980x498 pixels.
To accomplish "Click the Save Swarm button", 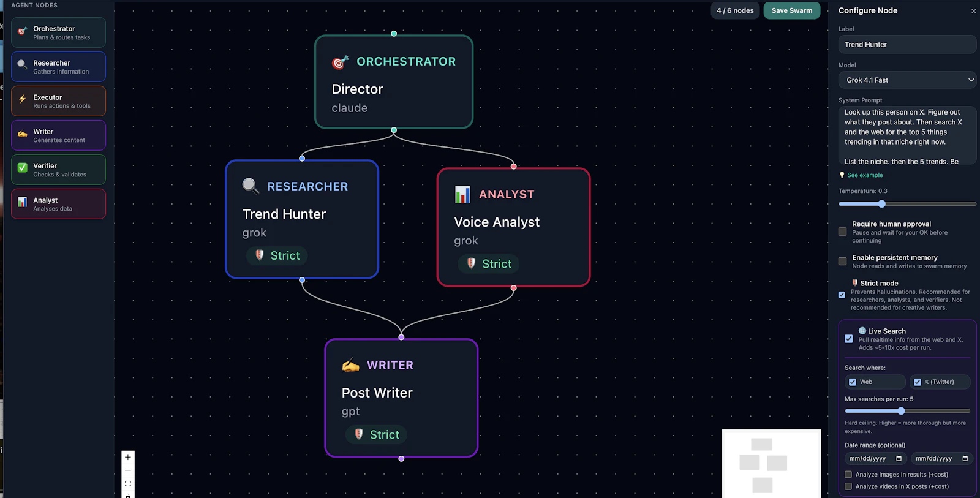I will 792,10.
